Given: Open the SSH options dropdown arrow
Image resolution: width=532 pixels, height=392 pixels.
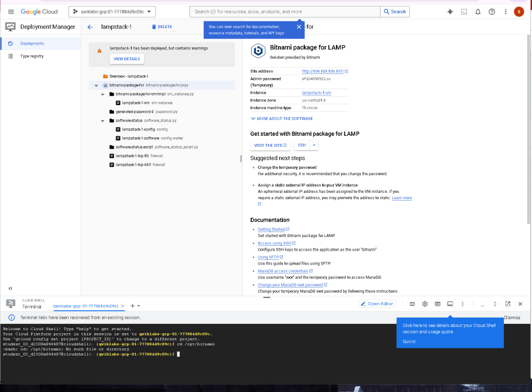Looking at the screenshot, I should point(314,145).
